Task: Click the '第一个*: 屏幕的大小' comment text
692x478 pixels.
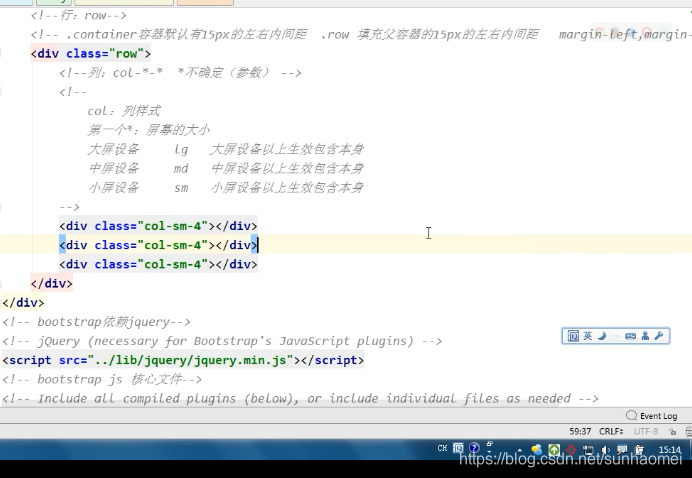Action: [x=149, y=130]
